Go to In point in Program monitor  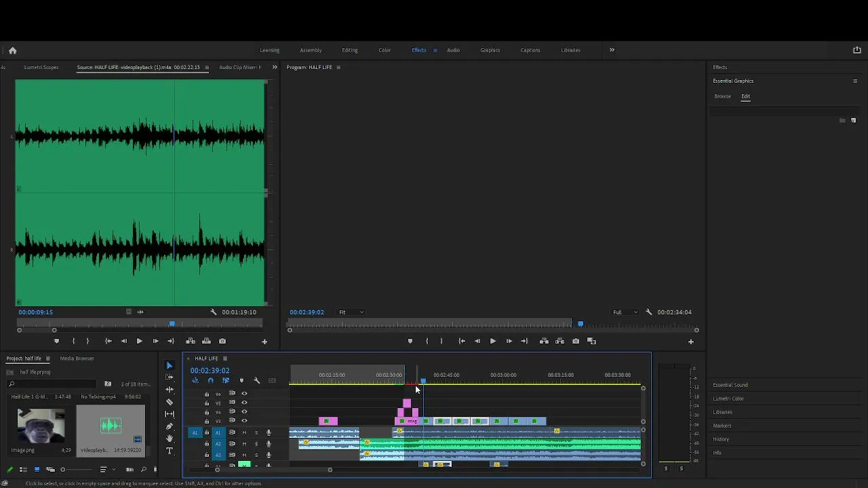click(462, 342)
